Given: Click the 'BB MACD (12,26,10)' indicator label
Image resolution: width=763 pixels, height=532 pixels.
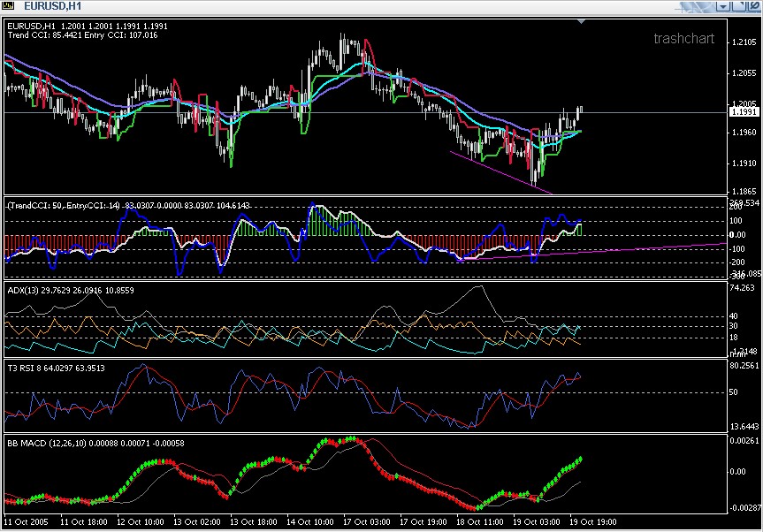Looking at the screenshot, I should (x=47, y=443).
